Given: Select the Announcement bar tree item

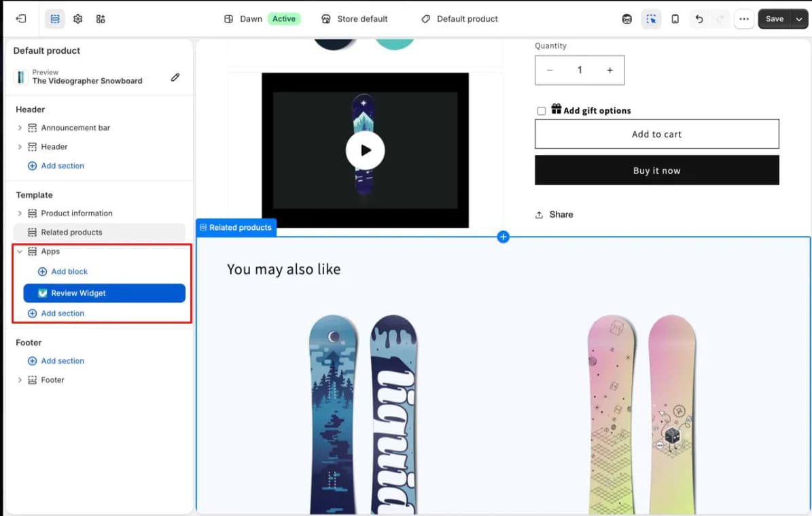Looking at the screenshot, I should (x=75, y=127).
